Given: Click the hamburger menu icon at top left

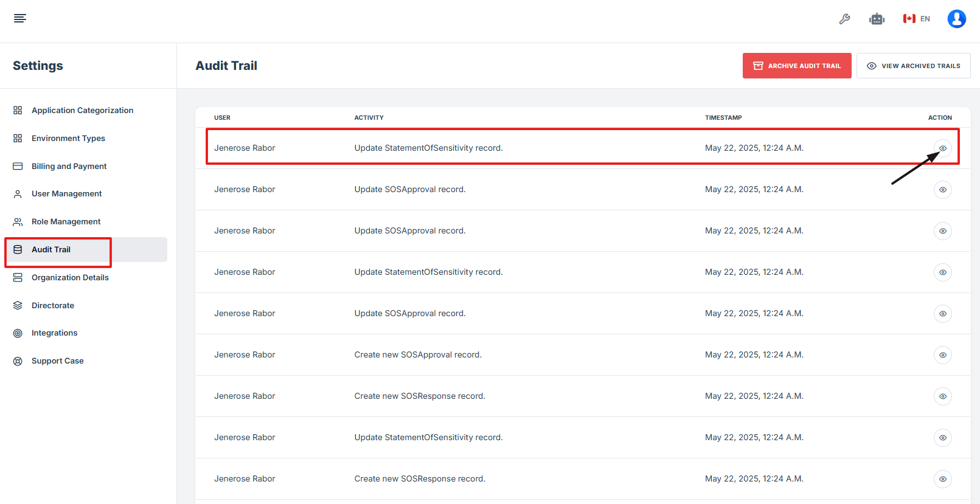Looking at the screenshot, I should [x=20, y=18].
